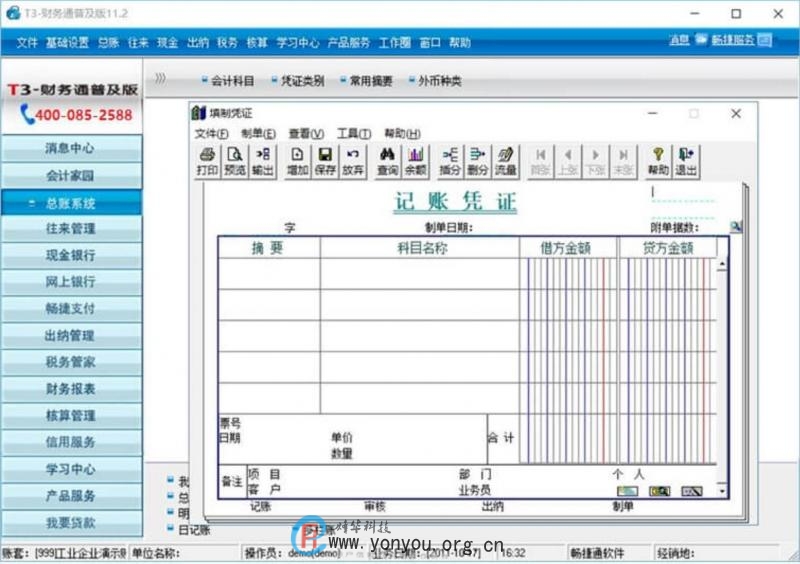Click middle small icon at voucher bottom right
800x564 pixels.
(660, 491)
